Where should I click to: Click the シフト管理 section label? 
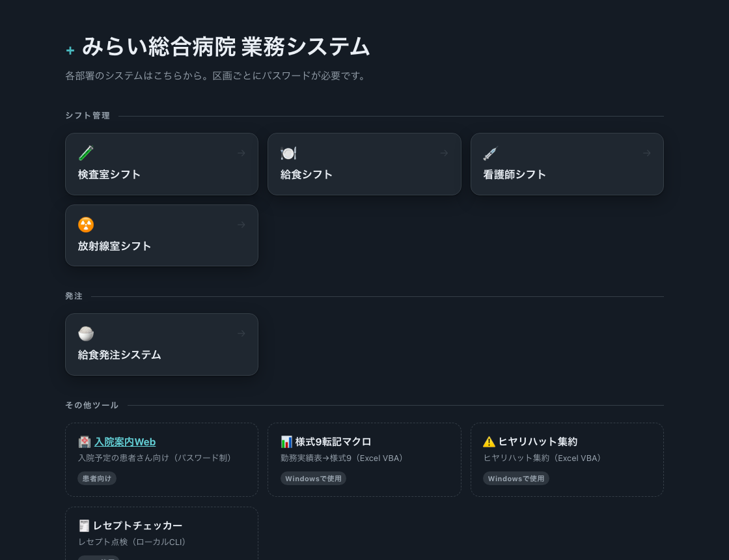(87, 115)
